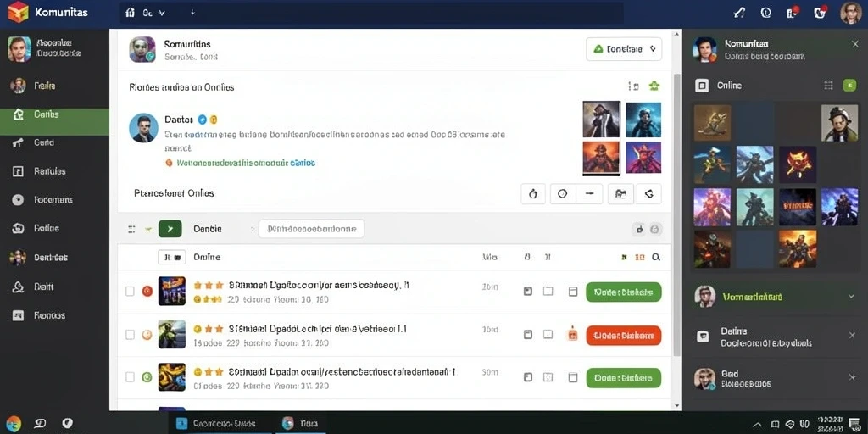Open the green Contriere dropdown

tap(624, 49)
